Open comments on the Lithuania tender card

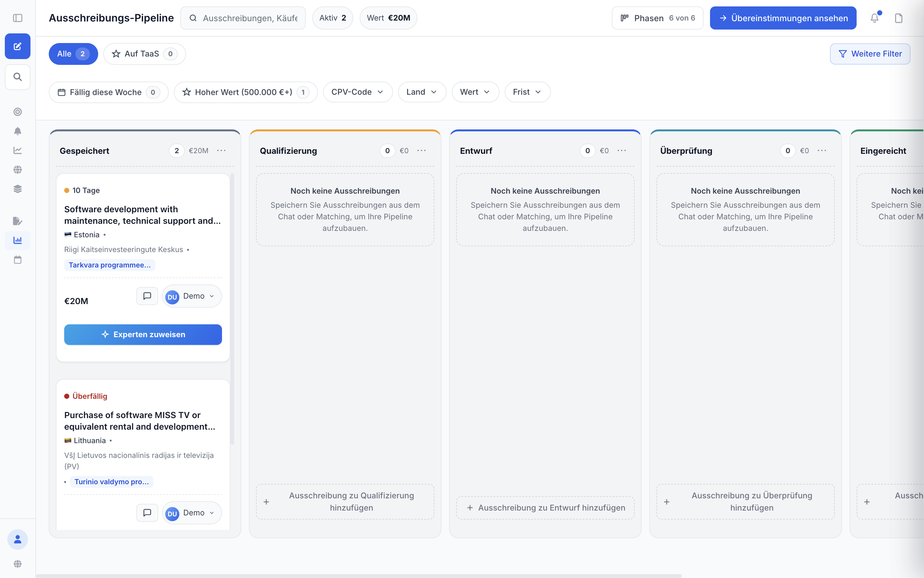(x=147, y=512)
